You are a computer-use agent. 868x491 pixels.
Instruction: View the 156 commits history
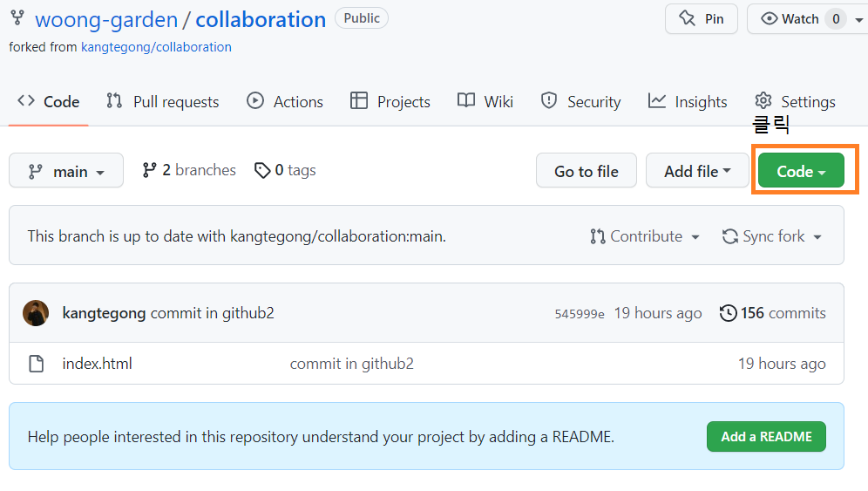(772, 313)
